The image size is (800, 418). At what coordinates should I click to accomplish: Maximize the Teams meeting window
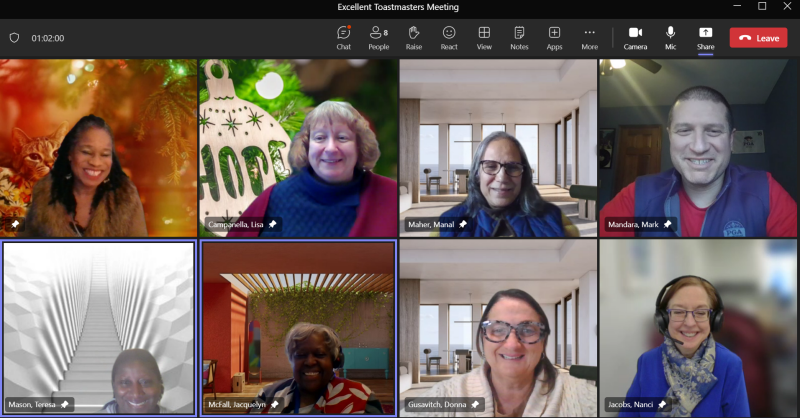[x=762, y=6]
